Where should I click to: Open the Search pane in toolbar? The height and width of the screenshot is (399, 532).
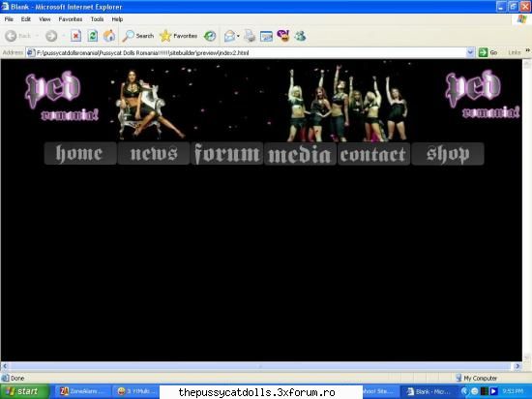[x=138, y=36]
